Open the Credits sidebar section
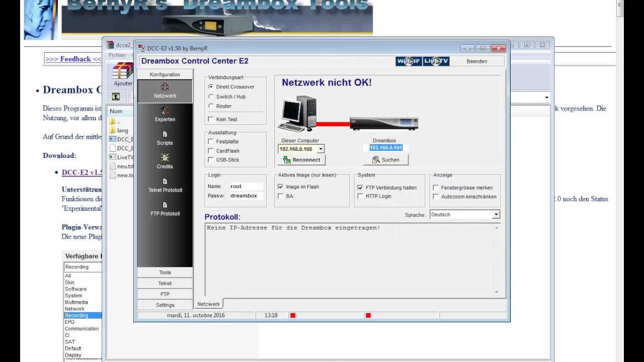This screenshot has width=644, height=362. pyautogui.click(x=165, y=162)
